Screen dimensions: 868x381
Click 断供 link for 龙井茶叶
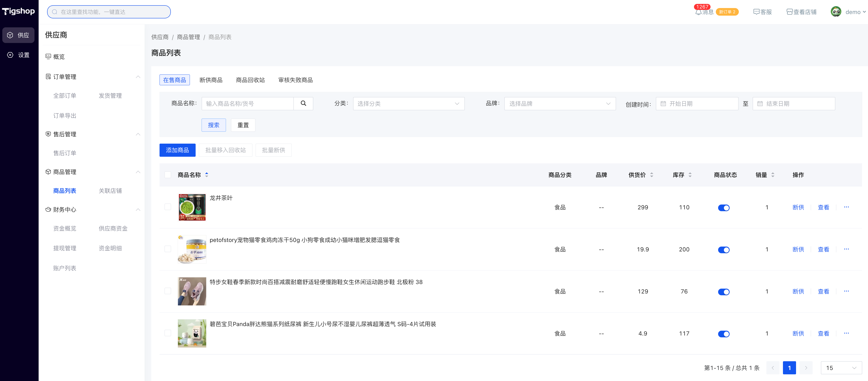click(x=798, y=207)
